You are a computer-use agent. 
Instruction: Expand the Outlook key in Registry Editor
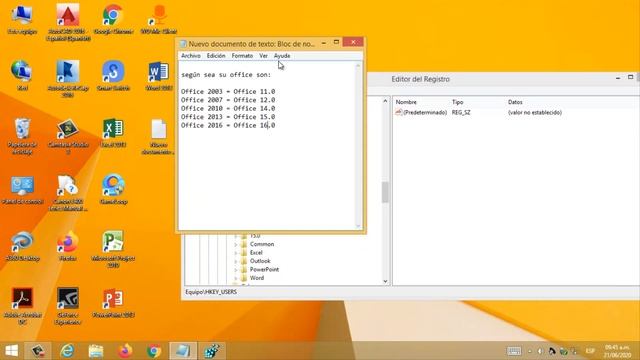[x=236, y=261]
